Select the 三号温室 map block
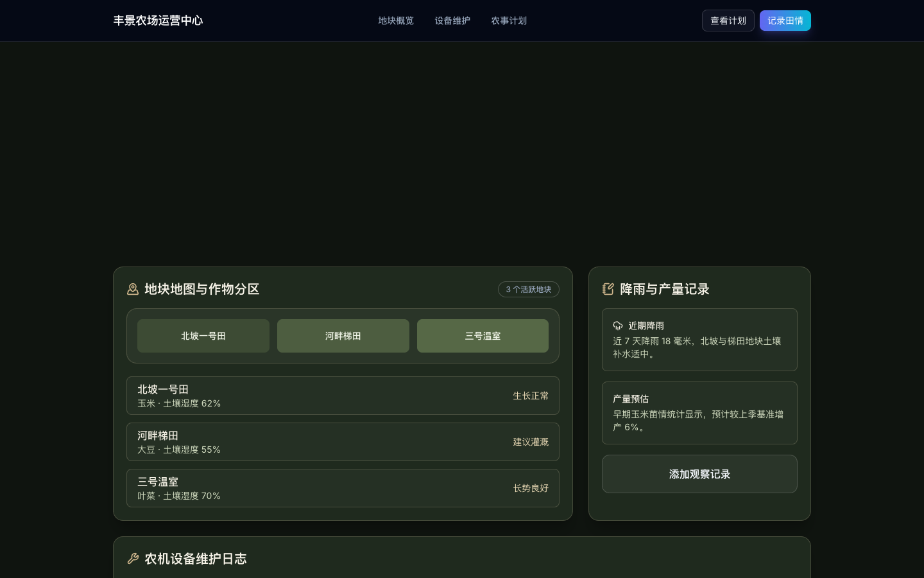Screen dimensions: 924x578 point(483,336)
